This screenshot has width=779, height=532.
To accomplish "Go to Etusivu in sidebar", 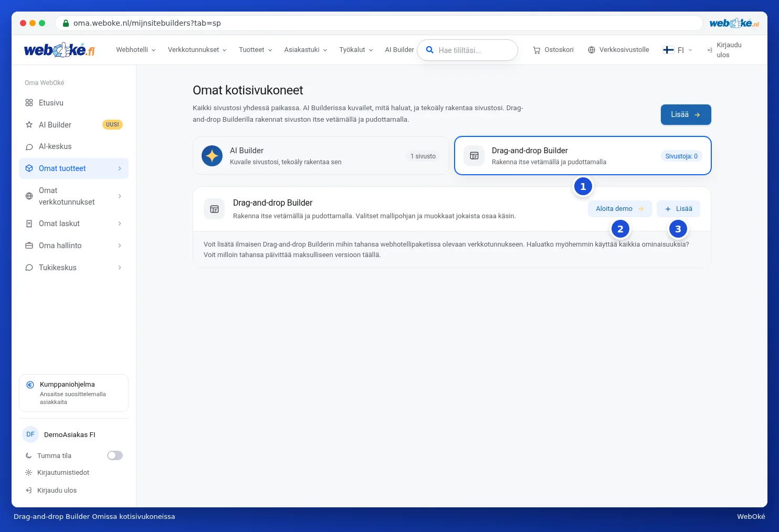I will click(73, 103).
